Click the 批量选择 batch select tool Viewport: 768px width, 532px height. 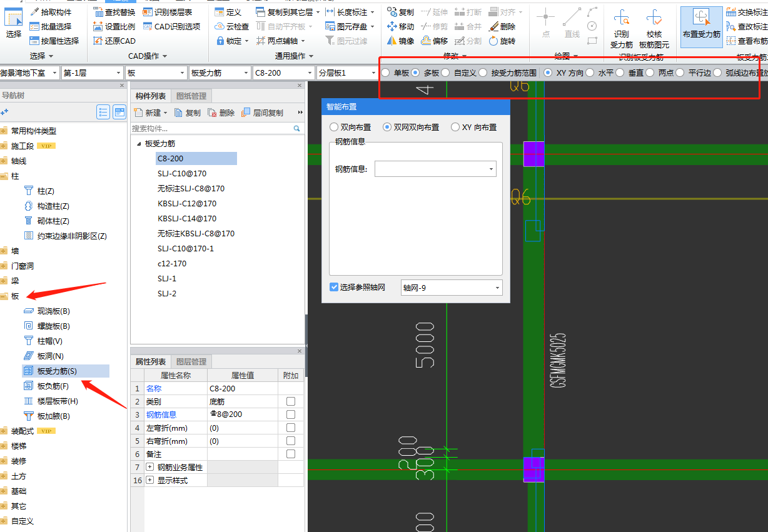pyautogui.click(x=51, y=26)
